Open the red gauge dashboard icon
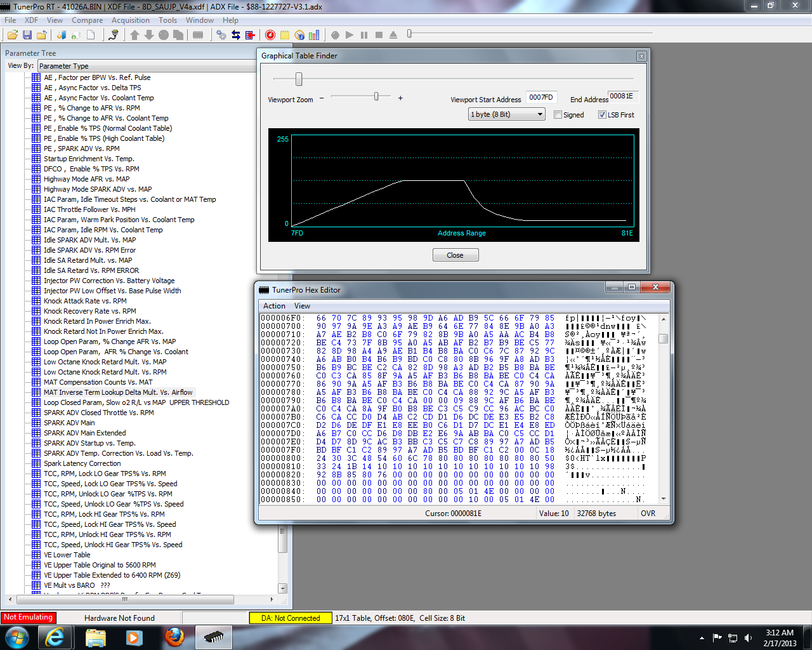Viewport: 812px width, 650px height. pos(270,35)
